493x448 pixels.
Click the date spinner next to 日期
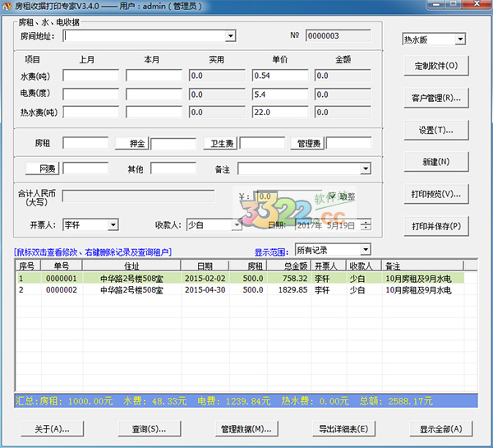click(366, 224)
